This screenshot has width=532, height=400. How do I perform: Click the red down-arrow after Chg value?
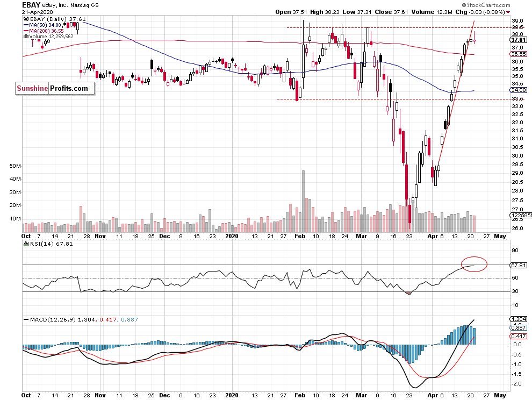point(508,12)
